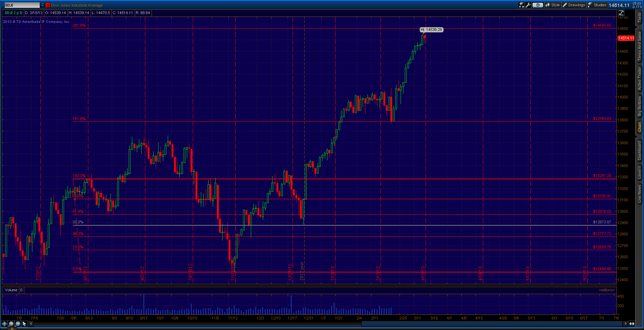Open the $DJI symbol dropdown
This screenshot has width=644, height=330.
[43, 5]
